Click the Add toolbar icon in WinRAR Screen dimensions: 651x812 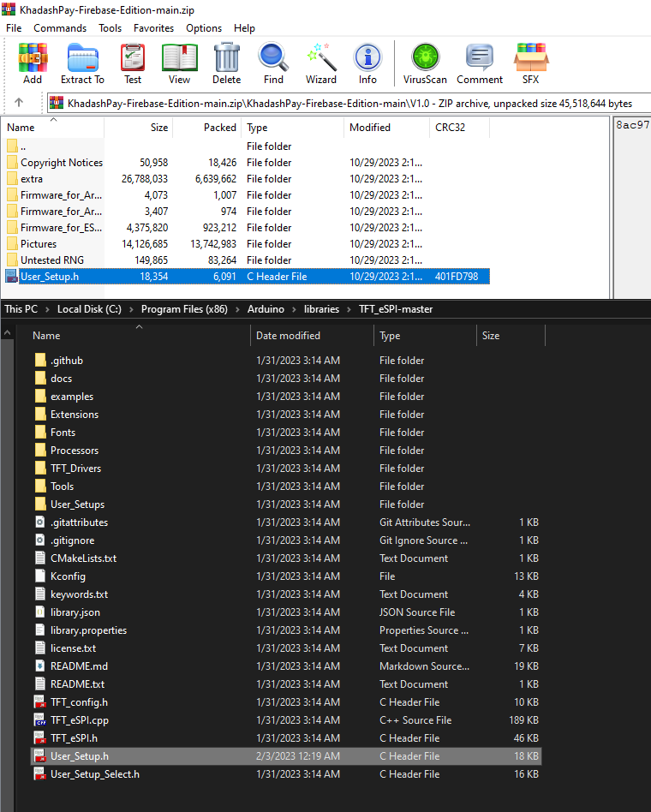coord(33,63)
